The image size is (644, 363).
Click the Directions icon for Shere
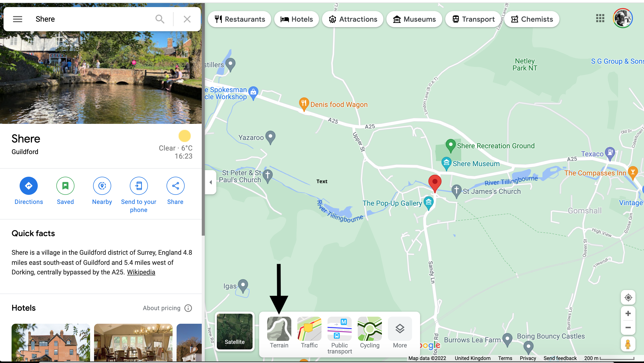point(28,186)
